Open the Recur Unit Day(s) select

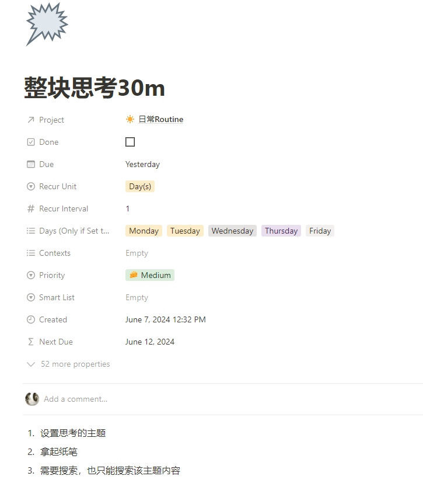pos(140,186)
